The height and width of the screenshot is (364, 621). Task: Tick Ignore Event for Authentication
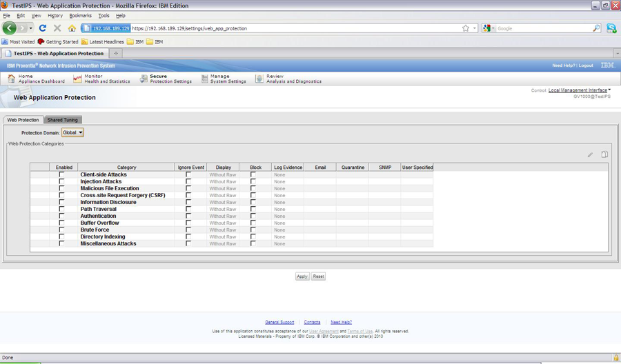point(188,216)
